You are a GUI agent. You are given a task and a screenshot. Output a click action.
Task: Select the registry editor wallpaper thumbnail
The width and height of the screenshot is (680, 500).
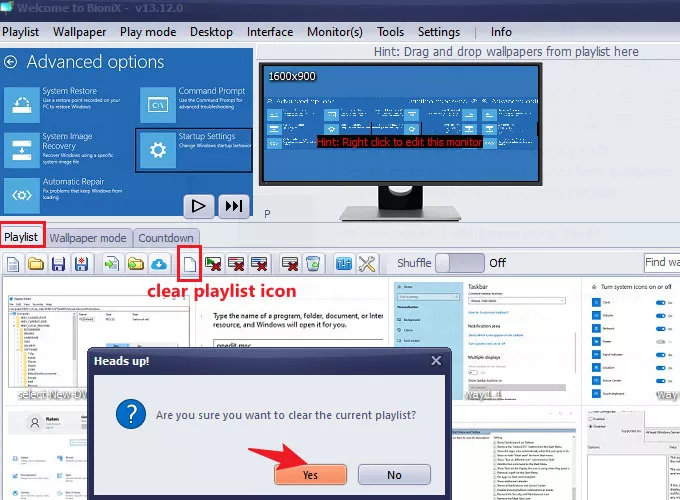[97, 341]
